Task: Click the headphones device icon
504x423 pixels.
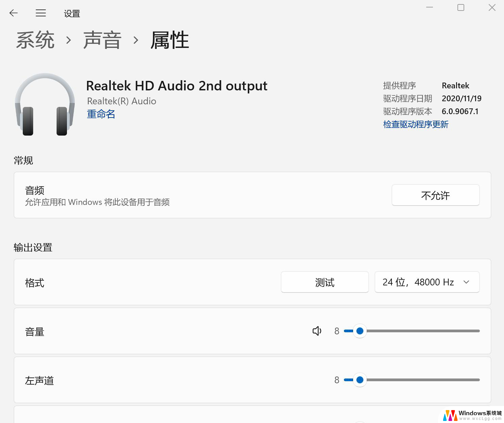Action: tap(45, 104)
